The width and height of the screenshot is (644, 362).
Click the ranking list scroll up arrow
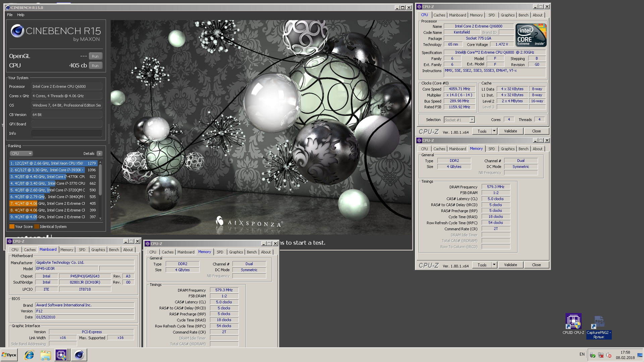click(100, 163)
